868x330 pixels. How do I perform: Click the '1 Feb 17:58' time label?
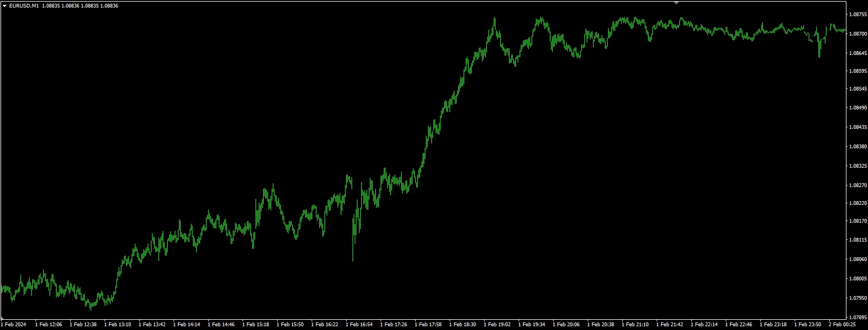pyautogui.click(x=428, y=325)
